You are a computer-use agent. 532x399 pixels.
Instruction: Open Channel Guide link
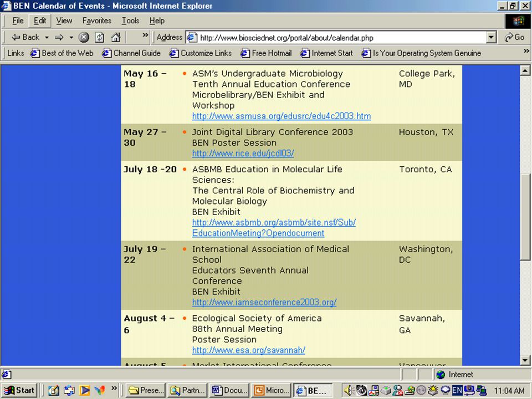[131, 53]
